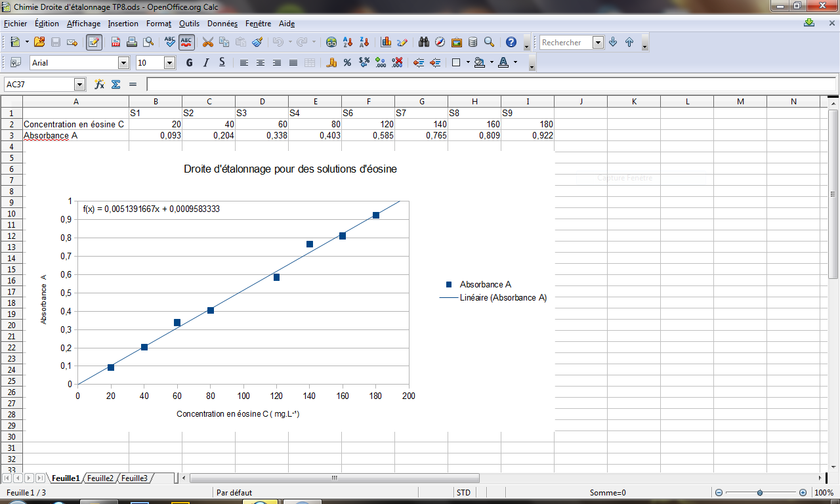Image resolution: width=840 pixels, height=504 pixels.
Task: Send document by e-mail icon
Action: coord(72,42)
